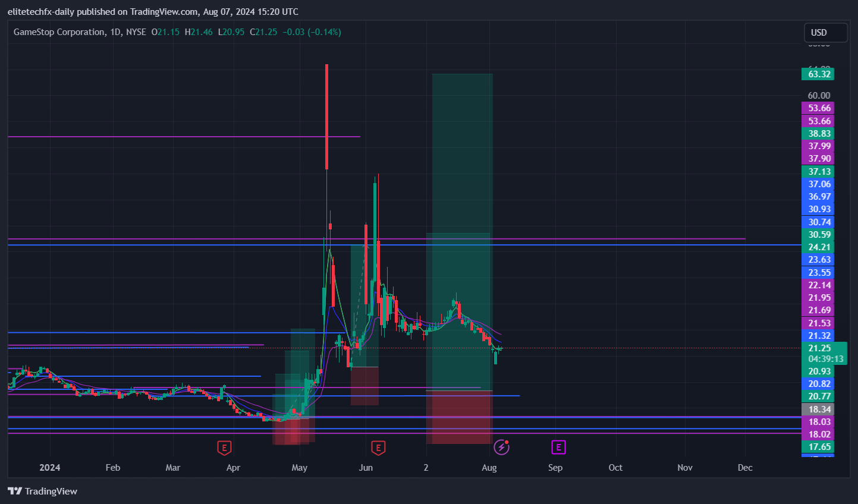The image size is (858, 504).
Task: Click the 60.00 price axis label
Action: coord(819,96)
